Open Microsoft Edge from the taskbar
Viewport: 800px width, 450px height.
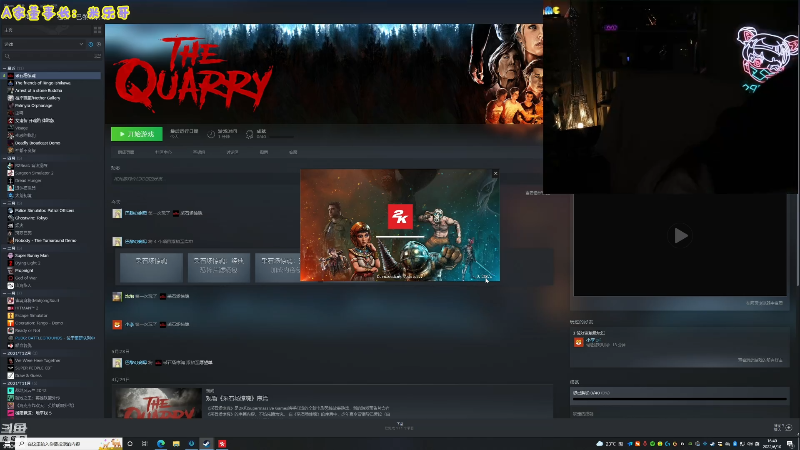point(161,443)
